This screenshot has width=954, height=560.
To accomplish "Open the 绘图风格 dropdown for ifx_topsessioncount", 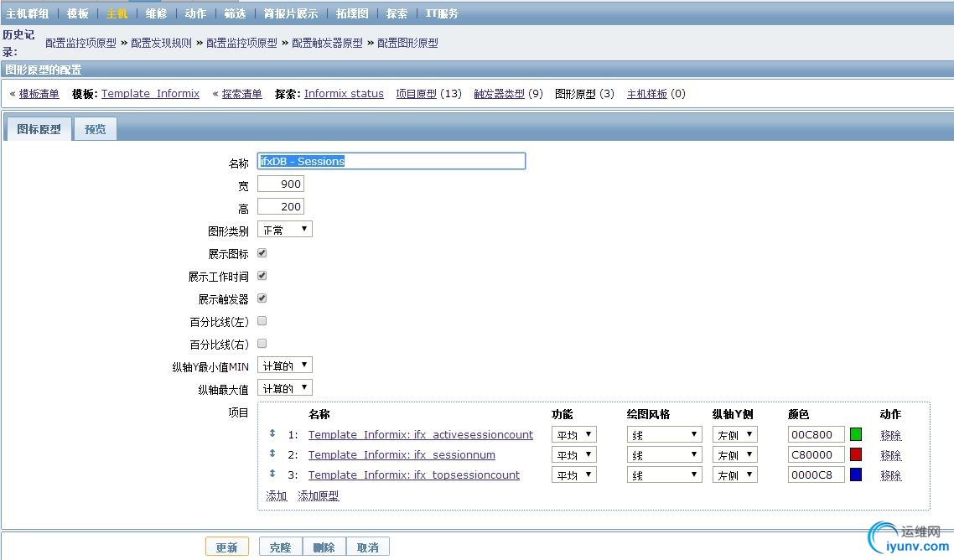I will click(665, 474).
